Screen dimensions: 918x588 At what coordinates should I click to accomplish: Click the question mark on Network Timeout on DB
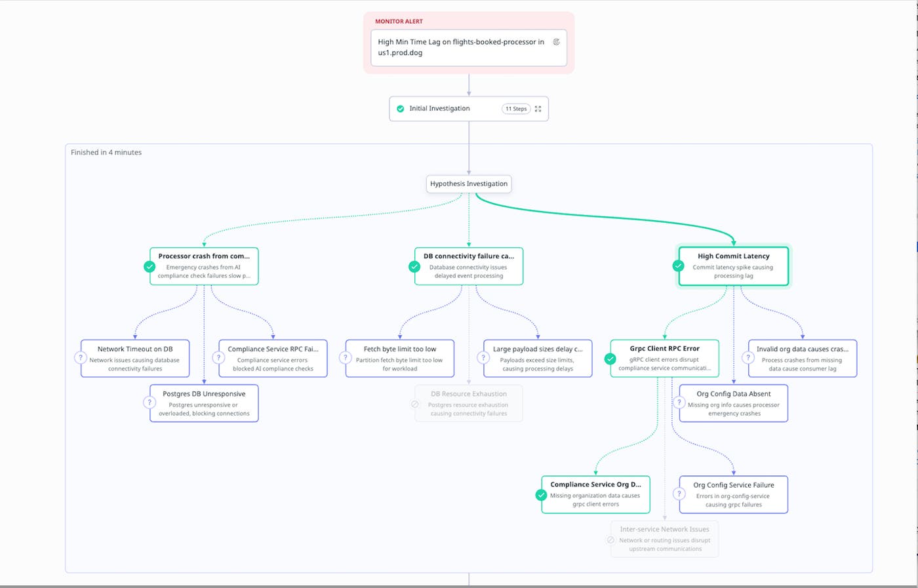81,358
